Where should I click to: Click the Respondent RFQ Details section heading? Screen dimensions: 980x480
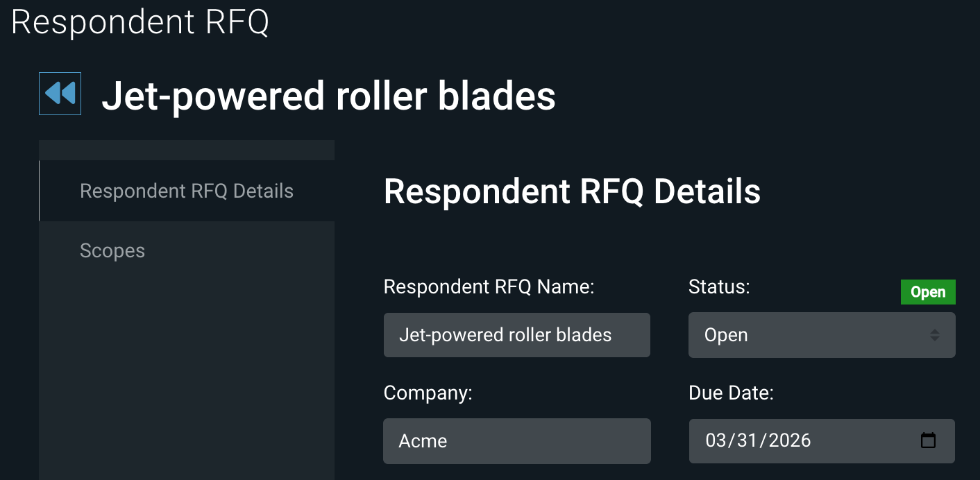tap(572, 191)
